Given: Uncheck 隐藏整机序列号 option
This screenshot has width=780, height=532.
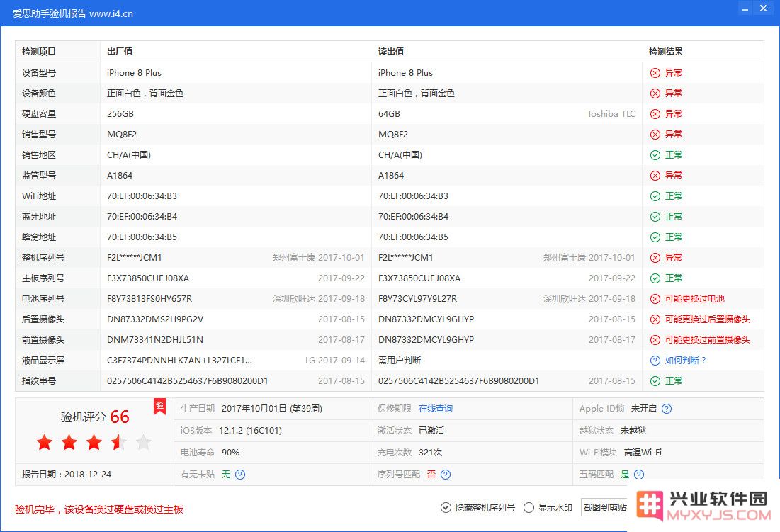Looking at the screenshot, I should point(445,508).
